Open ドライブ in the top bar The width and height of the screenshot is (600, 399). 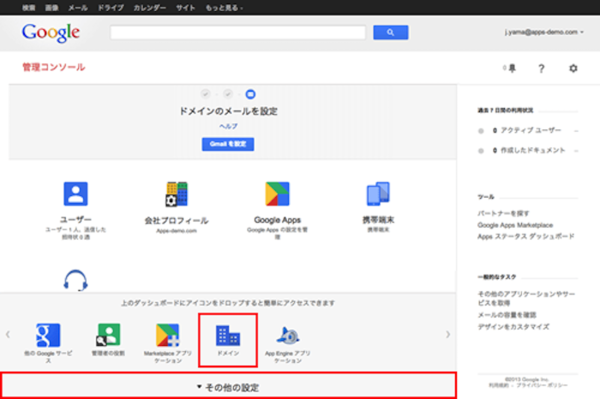point(111,8)
